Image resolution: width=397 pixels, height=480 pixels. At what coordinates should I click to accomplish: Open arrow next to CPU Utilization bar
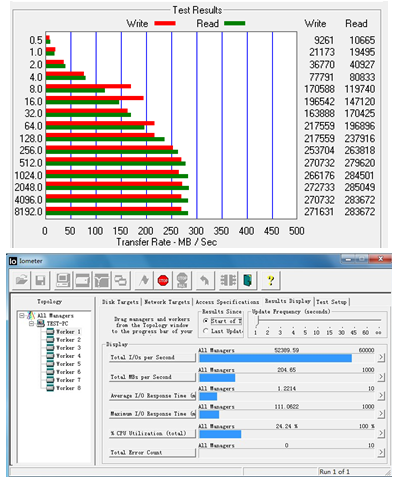pos(381,433)
